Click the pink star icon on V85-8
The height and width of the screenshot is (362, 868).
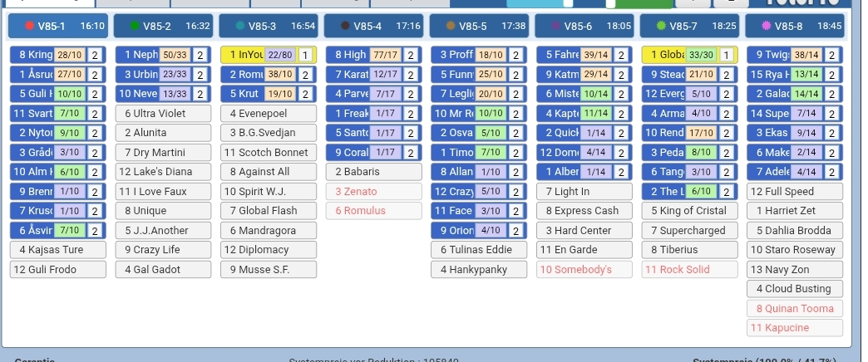pyautogui.click(x=766, y=27)
